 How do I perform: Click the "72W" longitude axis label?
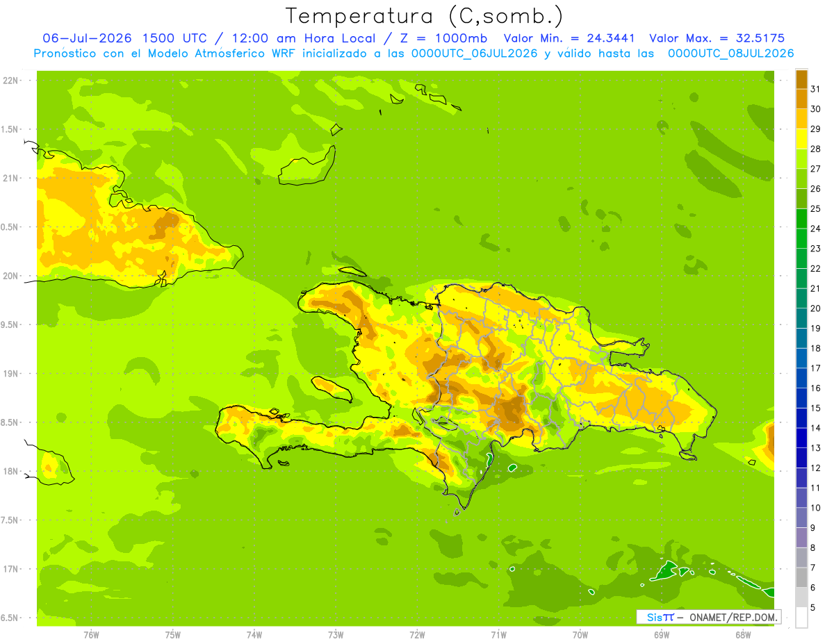point(417,635)
